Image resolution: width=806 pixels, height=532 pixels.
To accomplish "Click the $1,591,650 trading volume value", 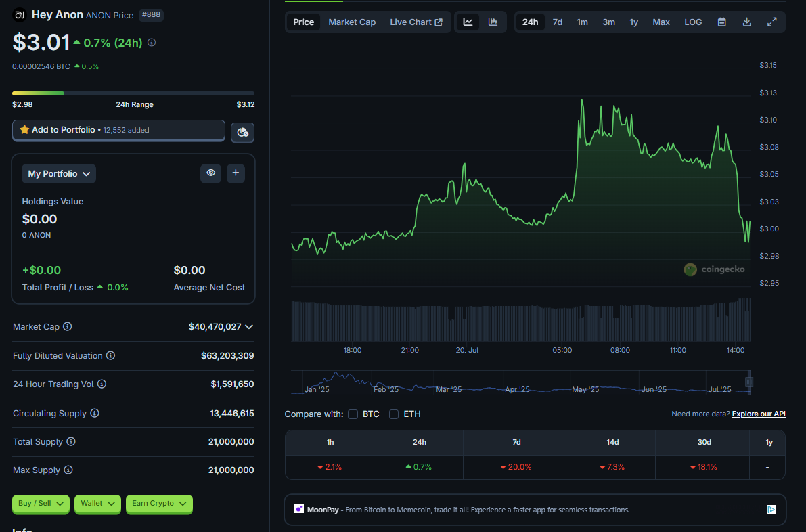I will tap(232, 384).
